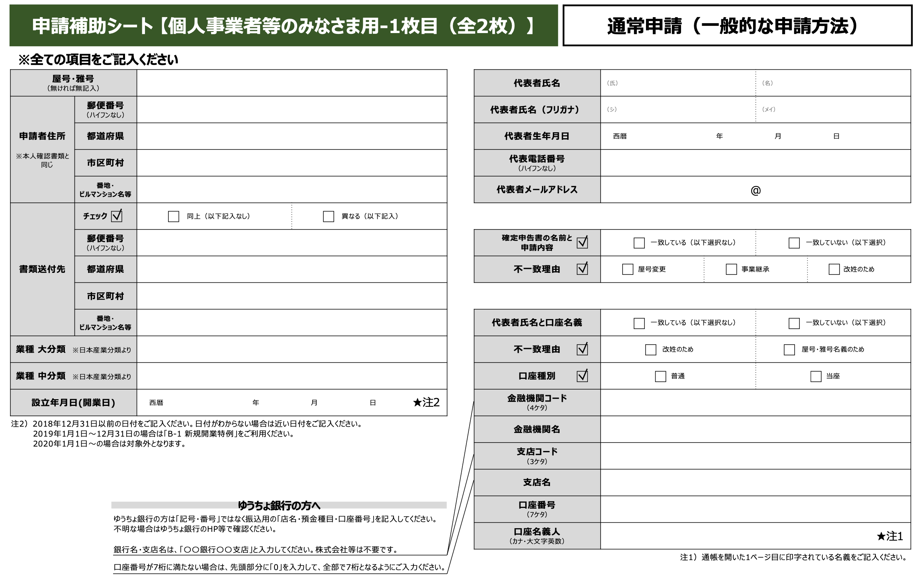Screen dimensions: 924x584
Task: Click the sample checkmark beside 確定申告書の名前と申請内容
Action: 582,242
